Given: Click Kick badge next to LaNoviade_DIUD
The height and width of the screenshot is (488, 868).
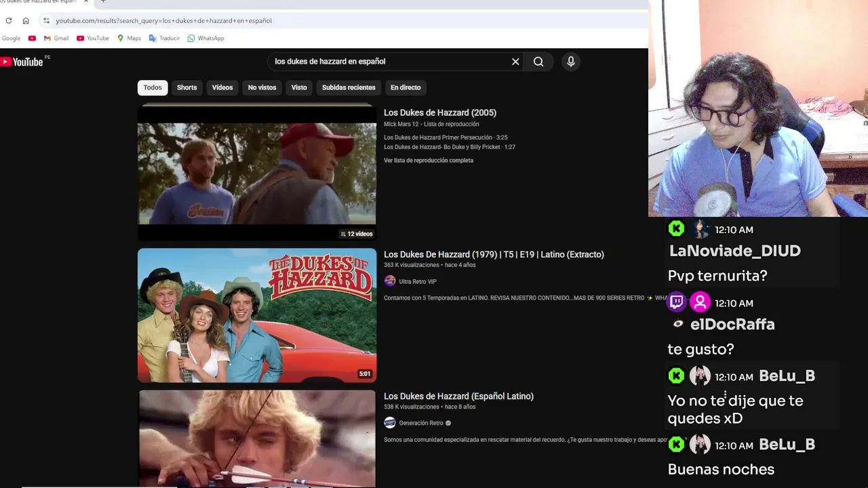Looking at the screenshot, I should (x=676, y=229).
